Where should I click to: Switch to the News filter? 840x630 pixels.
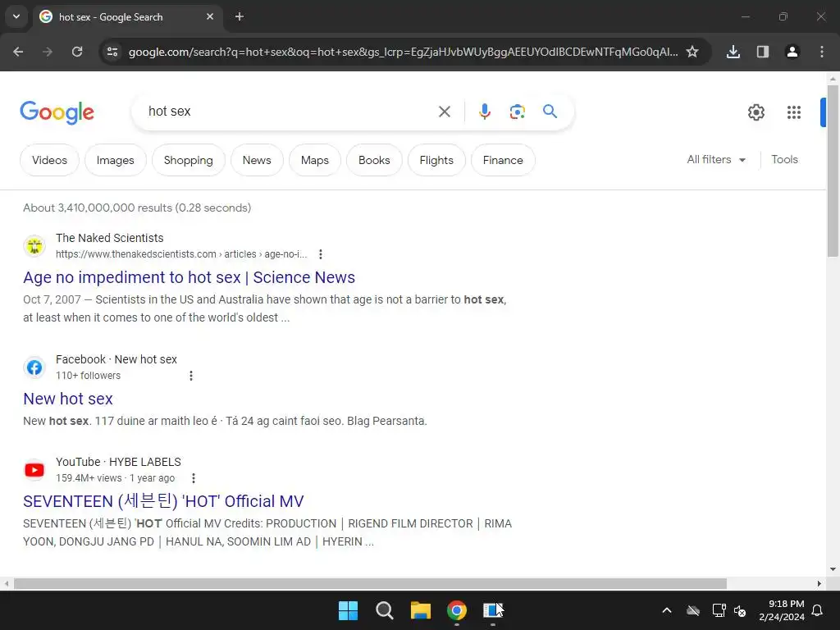(x=257, y=160)
